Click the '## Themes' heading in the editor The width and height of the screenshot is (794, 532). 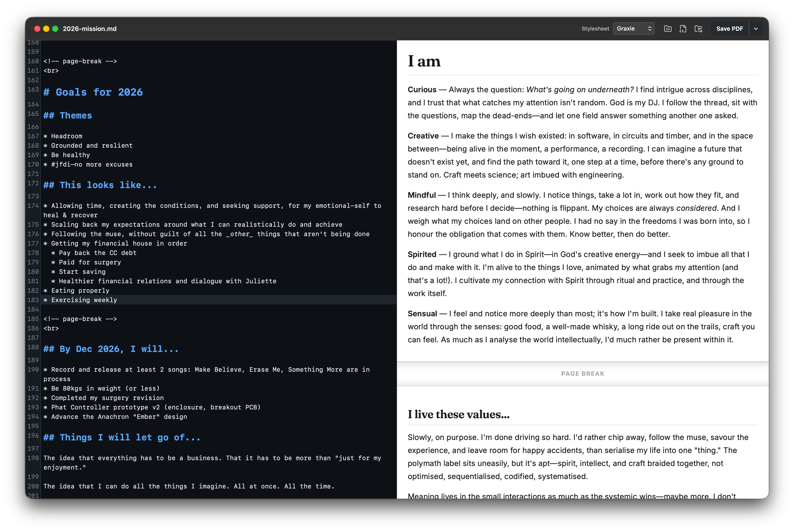tap(68, 116)
